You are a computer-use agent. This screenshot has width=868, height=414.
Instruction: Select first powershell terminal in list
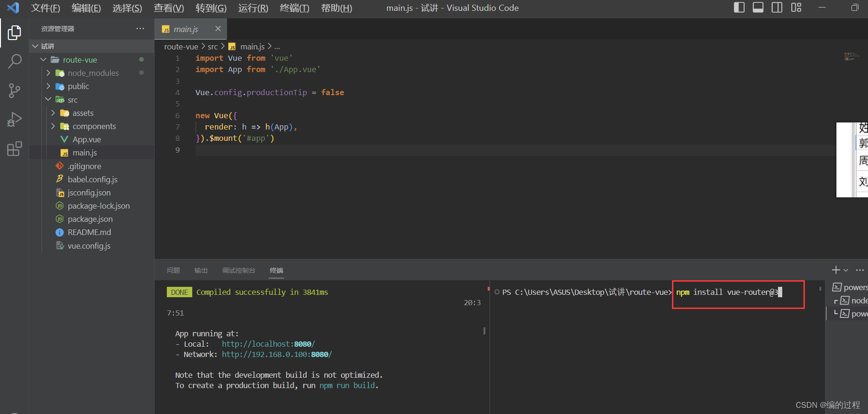[x=850, y=287]
